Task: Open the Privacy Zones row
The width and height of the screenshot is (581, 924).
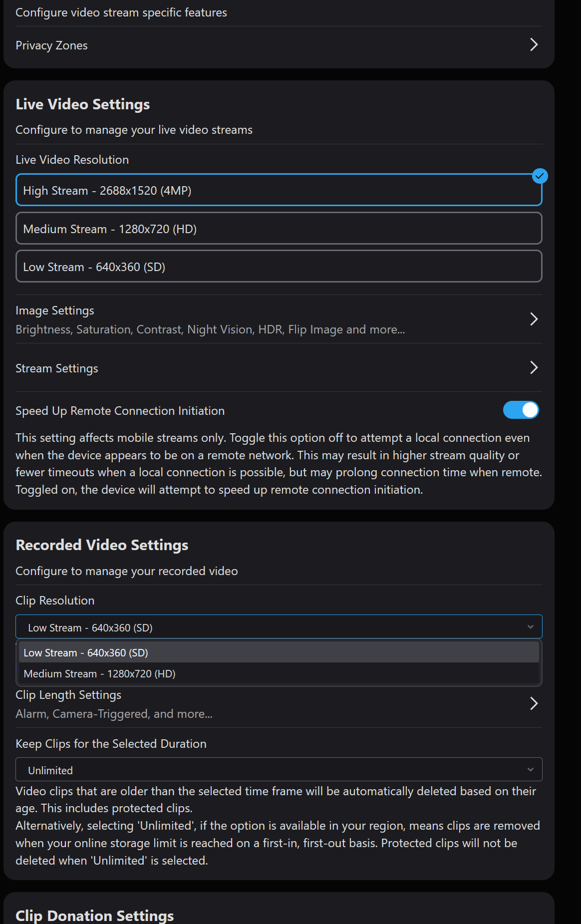Action: point(52,45)
